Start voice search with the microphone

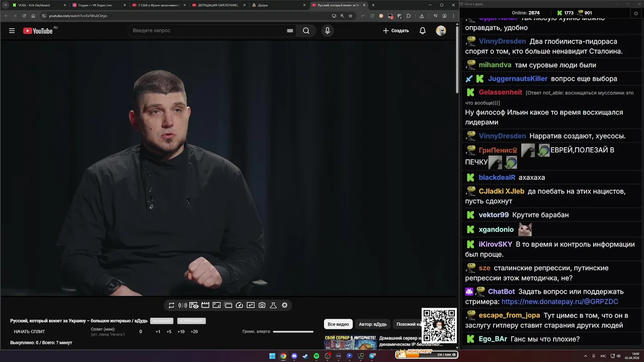point(328,31)
